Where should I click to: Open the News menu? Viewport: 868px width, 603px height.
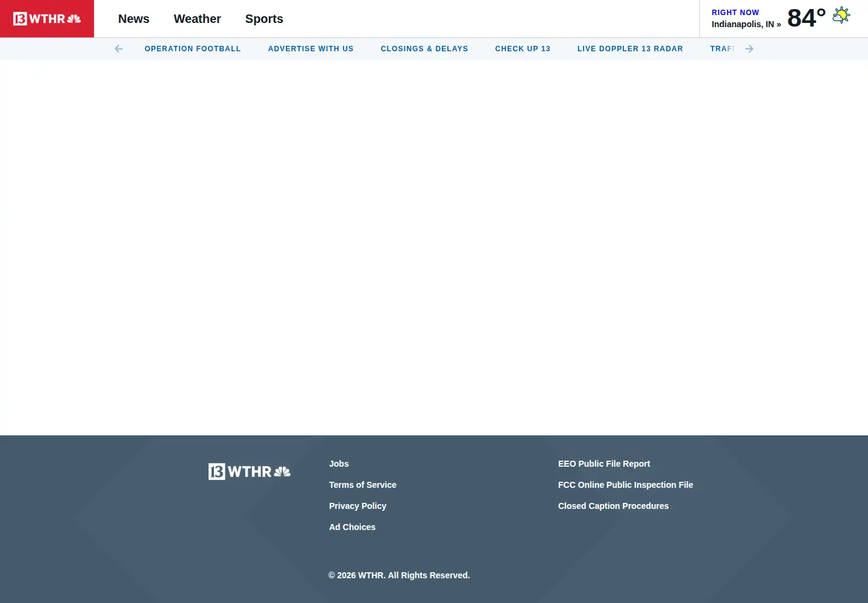(x=134, y=19)
